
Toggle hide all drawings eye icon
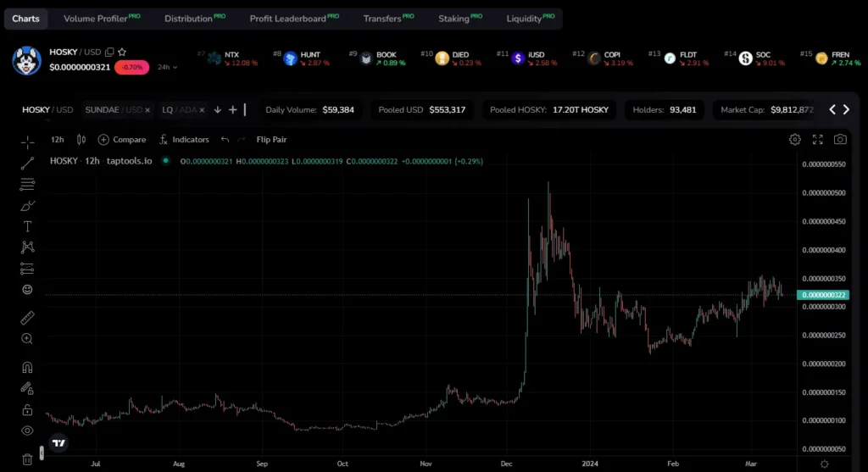[x=27, y=430]
